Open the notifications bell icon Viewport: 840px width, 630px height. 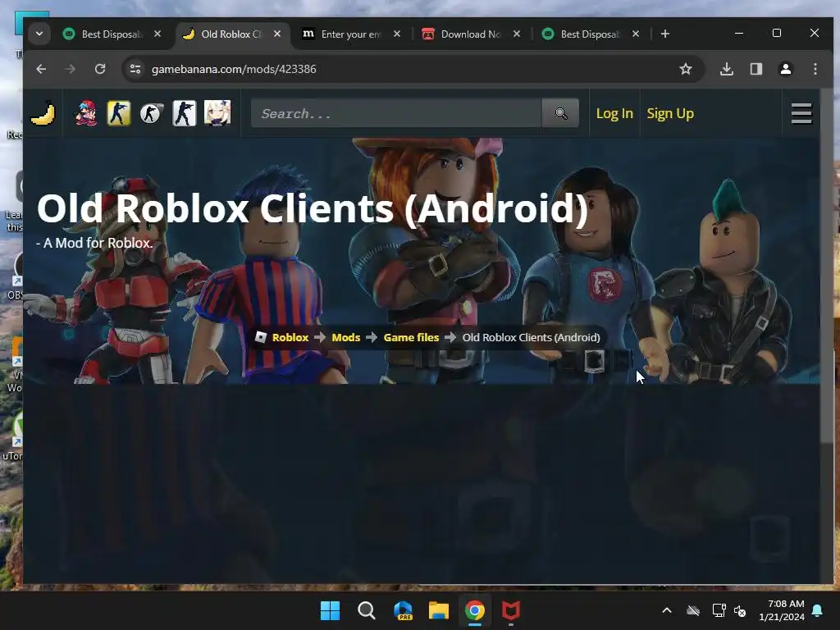point(818,610)
